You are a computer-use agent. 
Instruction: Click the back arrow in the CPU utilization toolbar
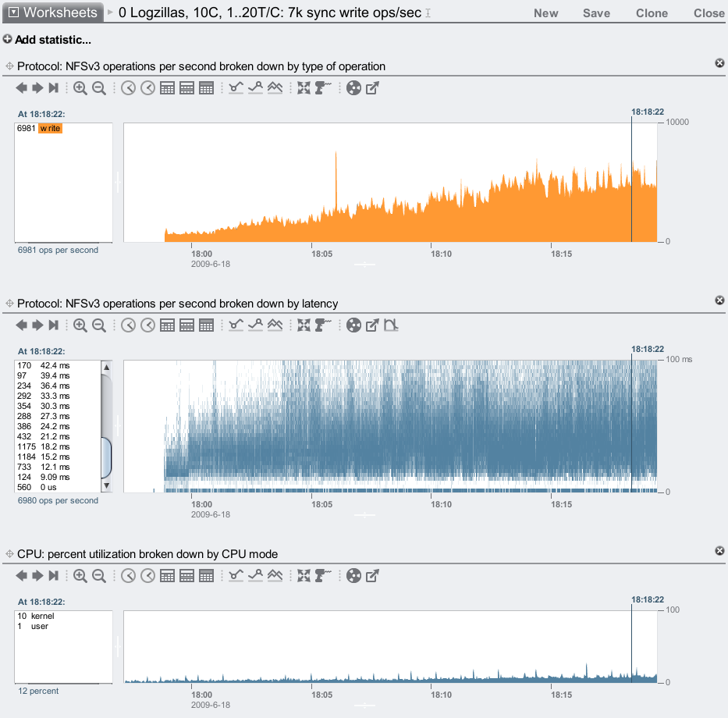point(21,576)
